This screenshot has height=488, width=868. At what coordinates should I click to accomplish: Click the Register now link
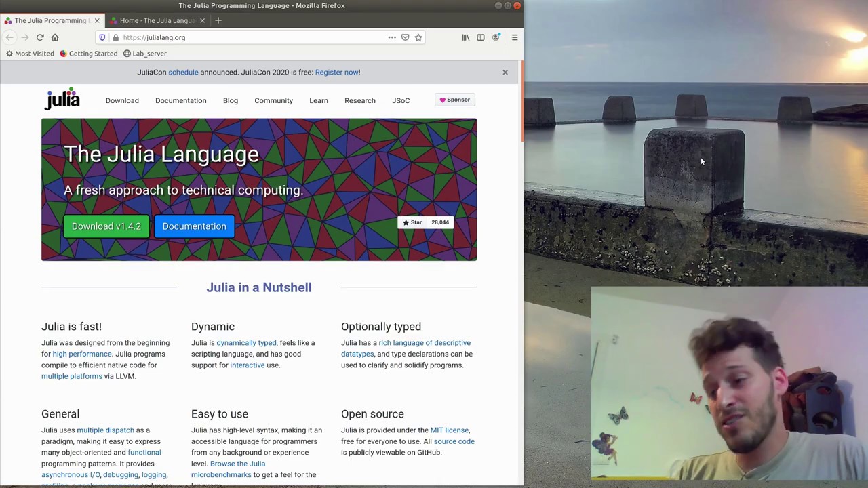click(x=336, y=72)
